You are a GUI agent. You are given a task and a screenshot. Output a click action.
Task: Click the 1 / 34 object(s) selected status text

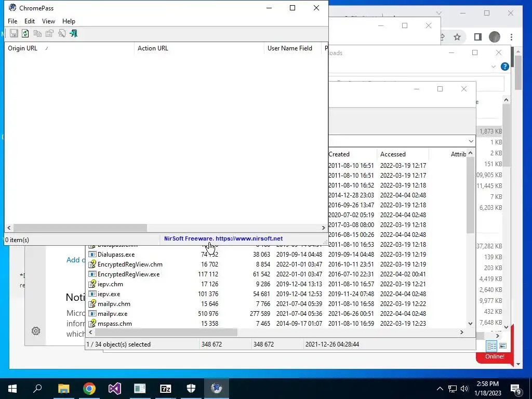point(118,344)
